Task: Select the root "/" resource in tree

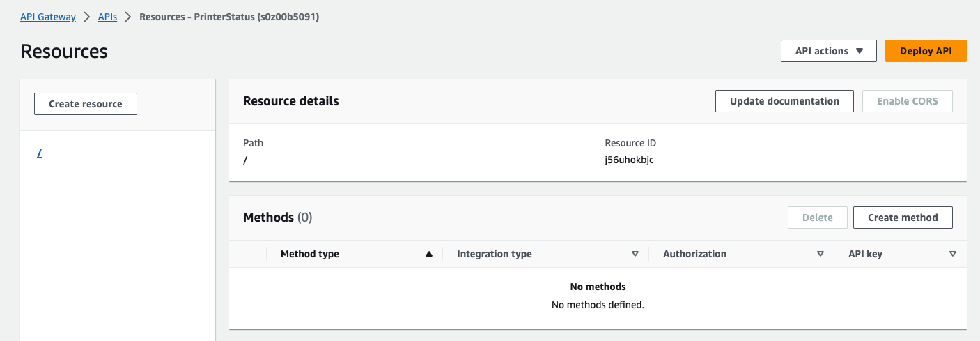Action: [x=40, y=153]
